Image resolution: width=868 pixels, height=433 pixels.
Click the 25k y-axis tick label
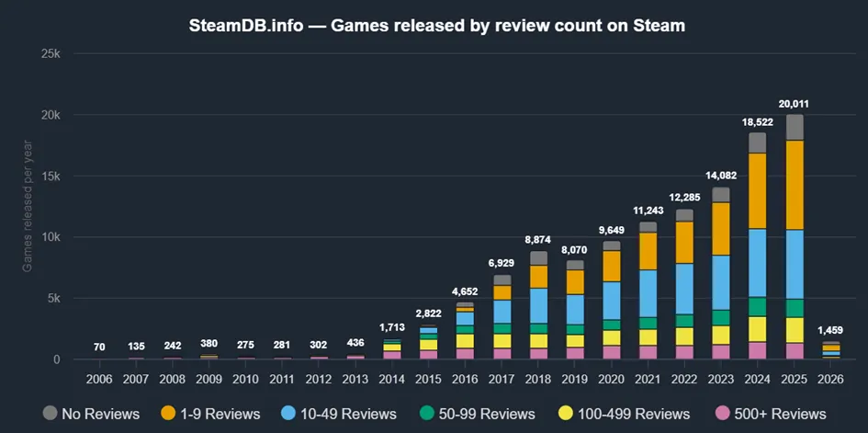pyautogui.click(x=51, y=53)
